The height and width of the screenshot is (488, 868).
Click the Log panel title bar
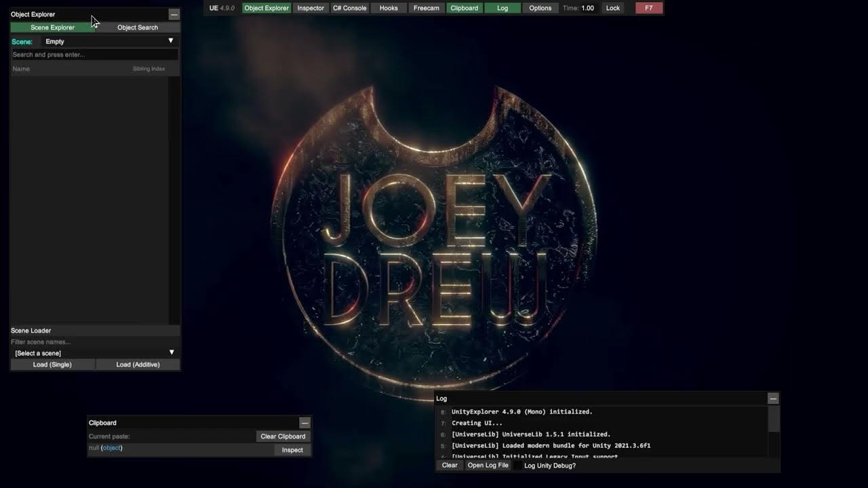coord(601,399)
